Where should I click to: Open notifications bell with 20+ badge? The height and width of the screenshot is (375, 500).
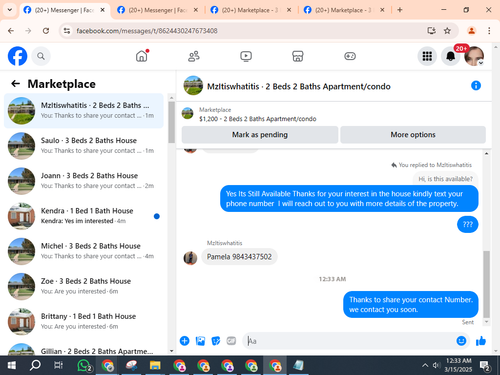pyautogui.click(x=451, y=56)
